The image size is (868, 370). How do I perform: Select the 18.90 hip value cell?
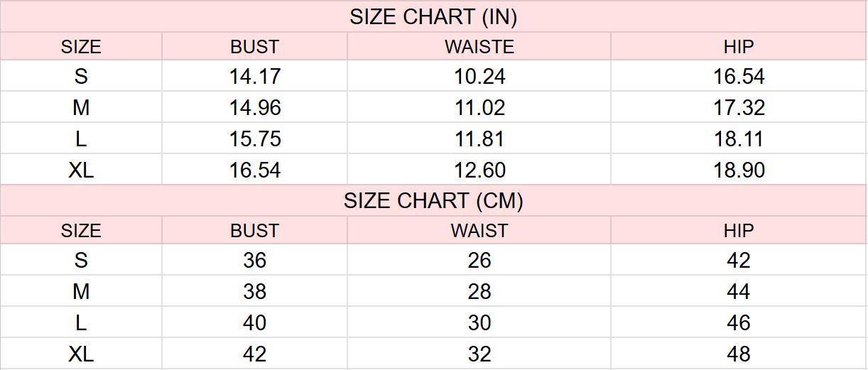point(739,170)
